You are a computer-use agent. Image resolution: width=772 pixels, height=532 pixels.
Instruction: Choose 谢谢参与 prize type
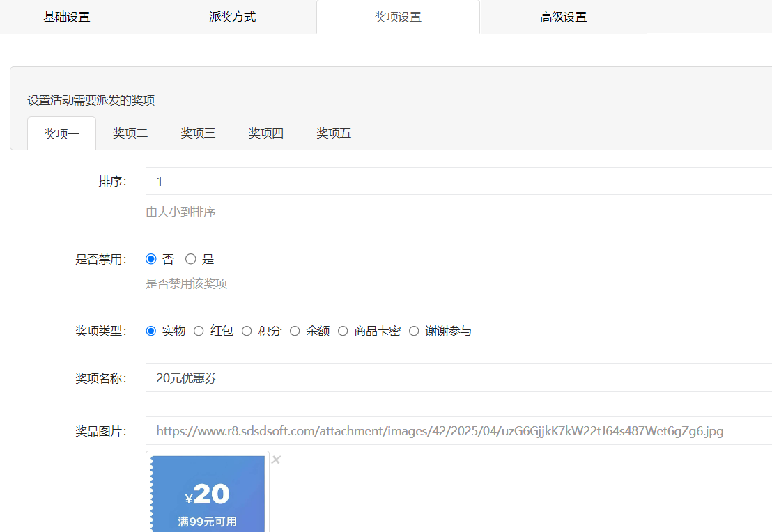[414, 331]
